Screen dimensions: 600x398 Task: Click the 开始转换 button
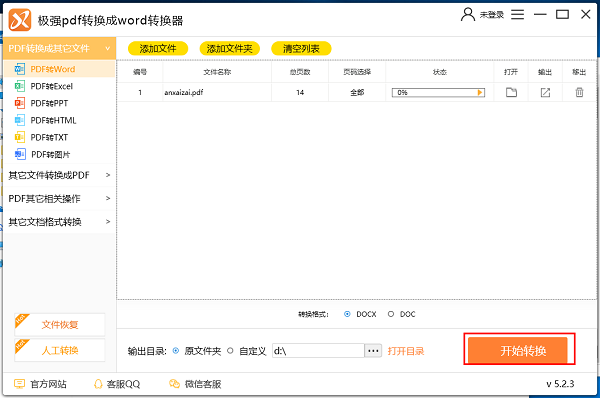click(518, 350)
